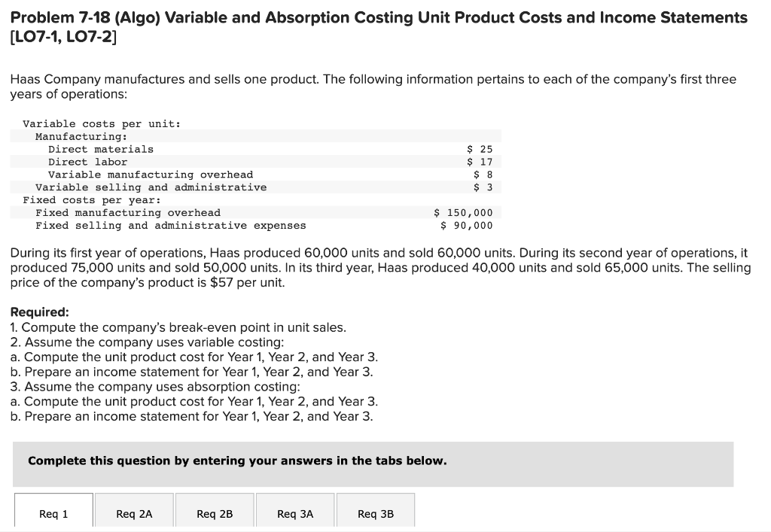The image size is (771, 532).
Task: Switch to the Req 1 tab
Action: click(53, 513)
